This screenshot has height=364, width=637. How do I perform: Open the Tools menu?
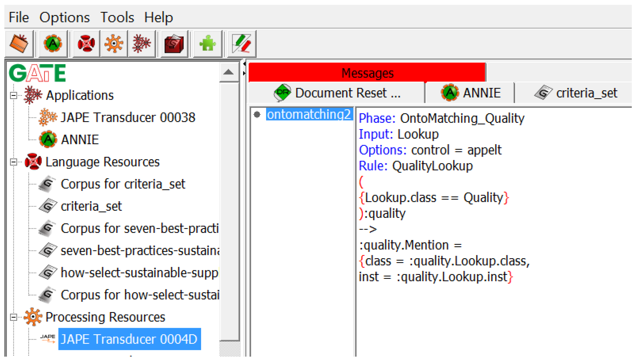[x=117, y=18]
